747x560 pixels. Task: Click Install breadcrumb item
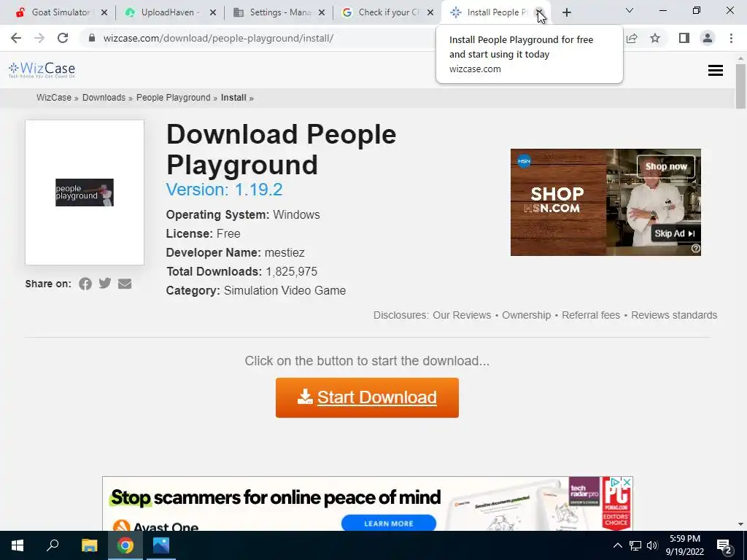233,98
